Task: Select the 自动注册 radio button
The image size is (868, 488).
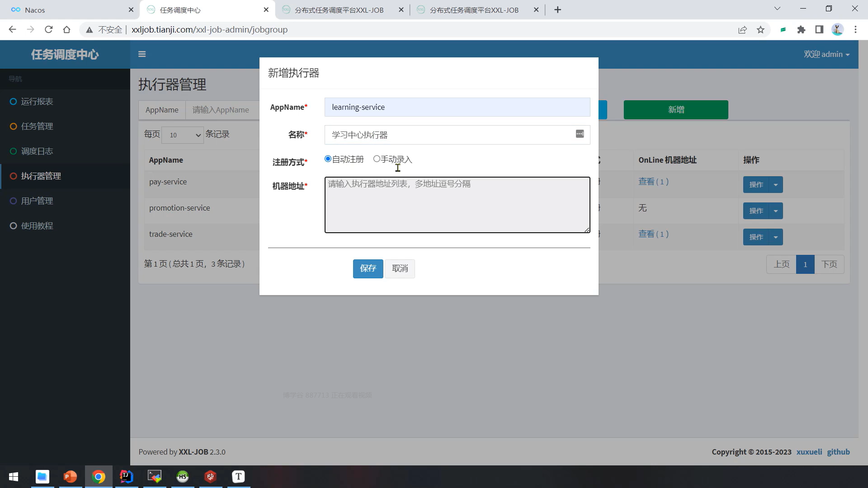Action: coord(328,159)
